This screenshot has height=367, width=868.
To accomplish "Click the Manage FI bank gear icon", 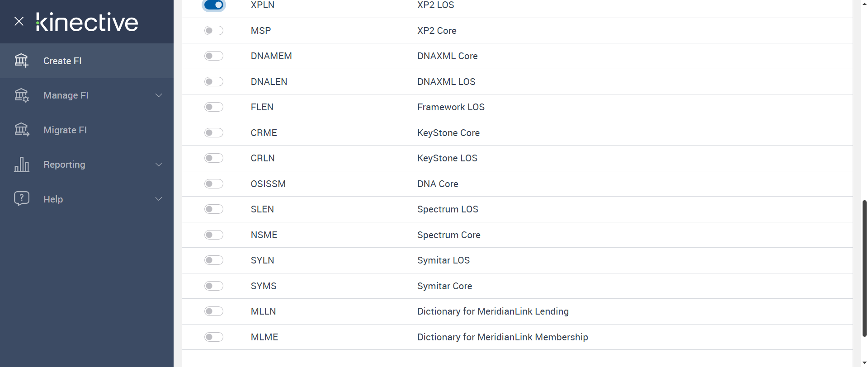I will tap(21, 95).
